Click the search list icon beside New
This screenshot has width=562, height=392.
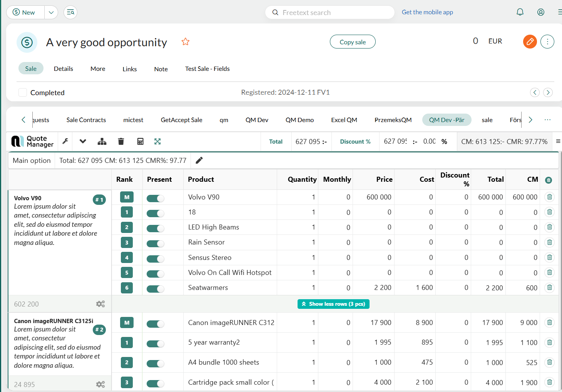click(x=70, y=12)
